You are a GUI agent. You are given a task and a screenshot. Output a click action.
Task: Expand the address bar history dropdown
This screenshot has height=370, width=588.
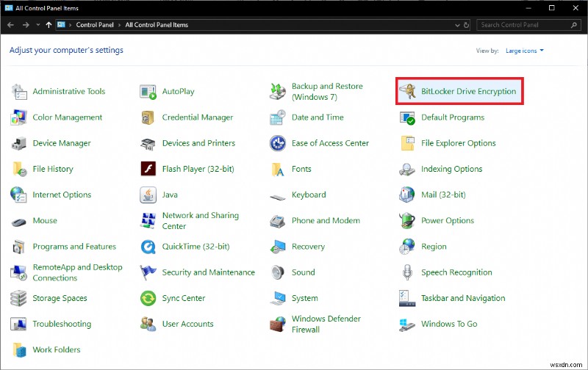457,25
